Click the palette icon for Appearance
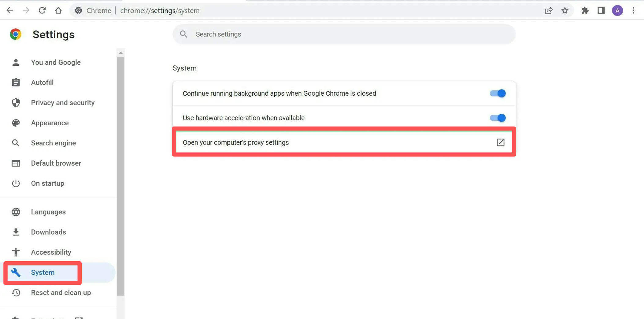Image resolution: width=644 pixels, height=319 pixels. 16,123
